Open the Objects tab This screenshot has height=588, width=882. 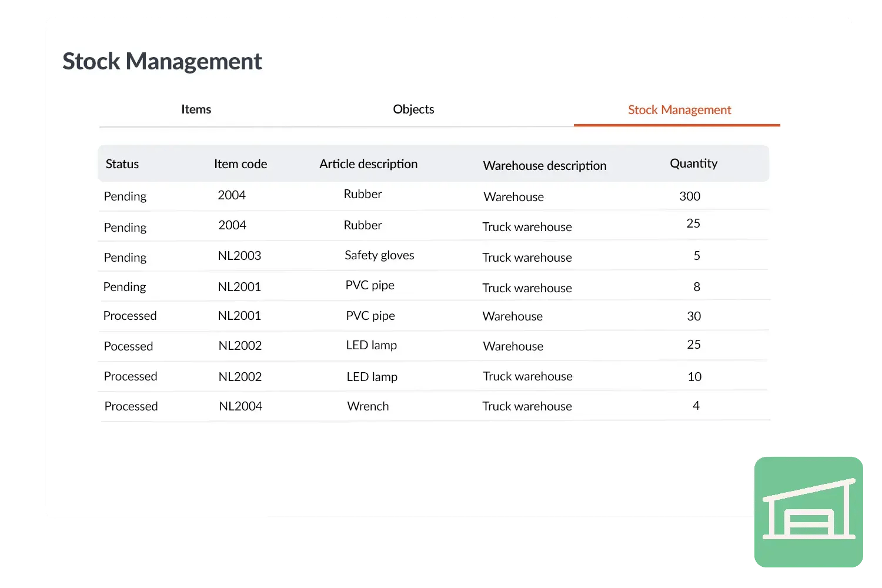[x=413, y=109]
